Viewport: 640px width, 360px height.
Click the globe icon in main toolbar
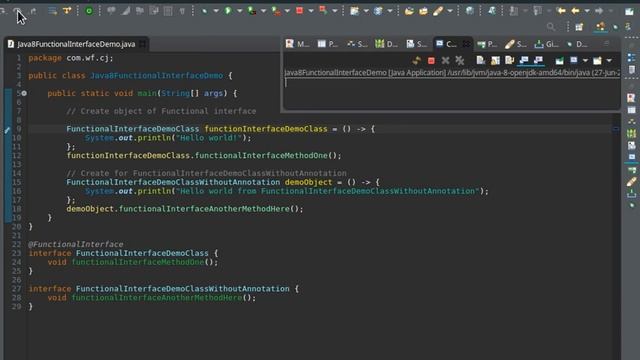[x=470, y=11]
